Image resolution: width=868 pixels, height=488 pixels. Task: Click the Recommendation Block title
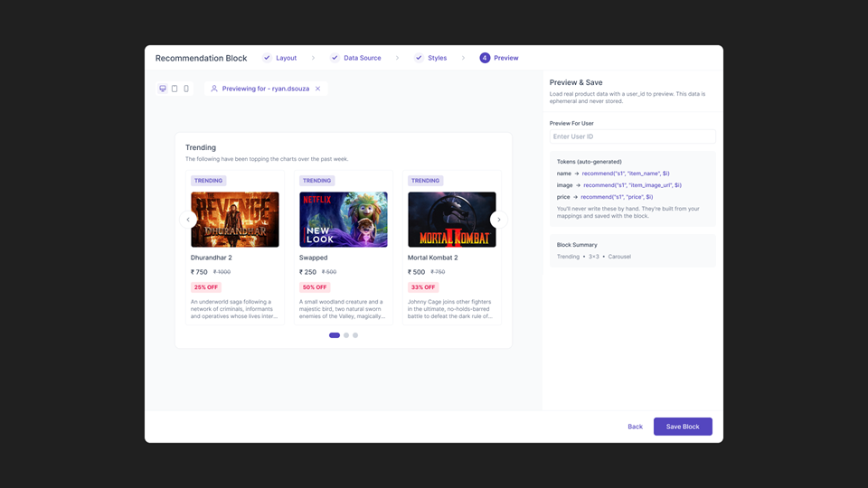(201, 58)
